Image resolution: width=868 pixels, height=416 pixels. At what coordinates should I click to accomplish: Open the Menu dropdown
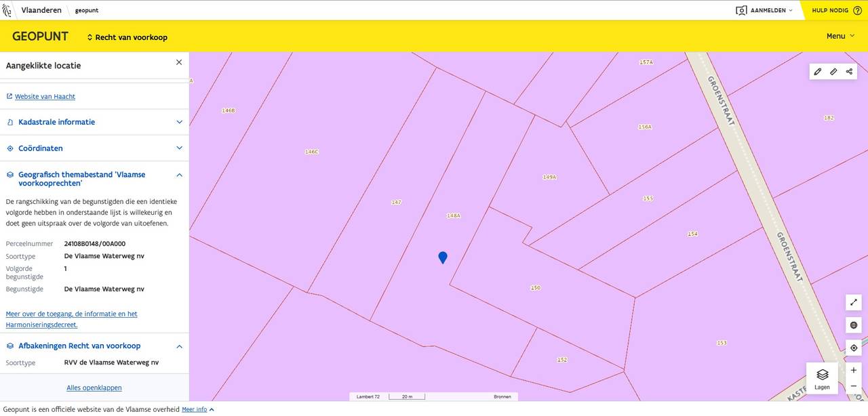(840, 36)
